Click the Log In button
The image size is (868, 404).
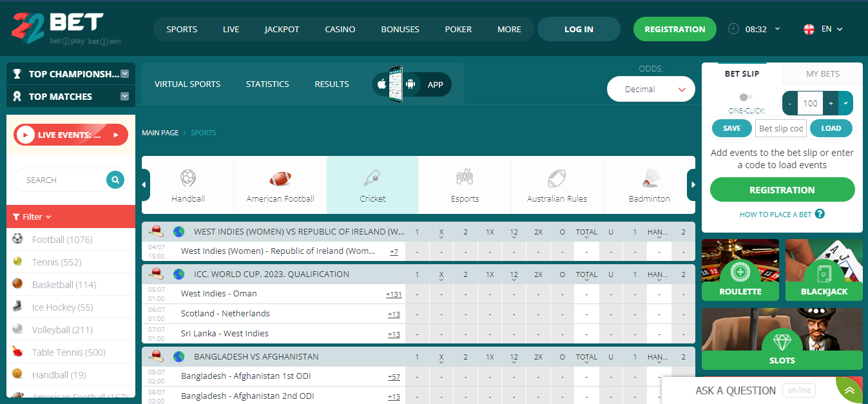579,29
